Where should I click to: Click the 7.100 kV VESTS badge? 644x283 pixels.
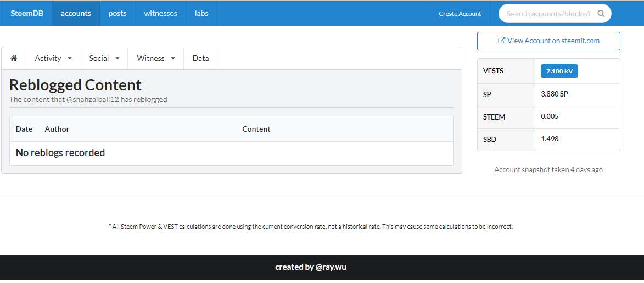559,71
